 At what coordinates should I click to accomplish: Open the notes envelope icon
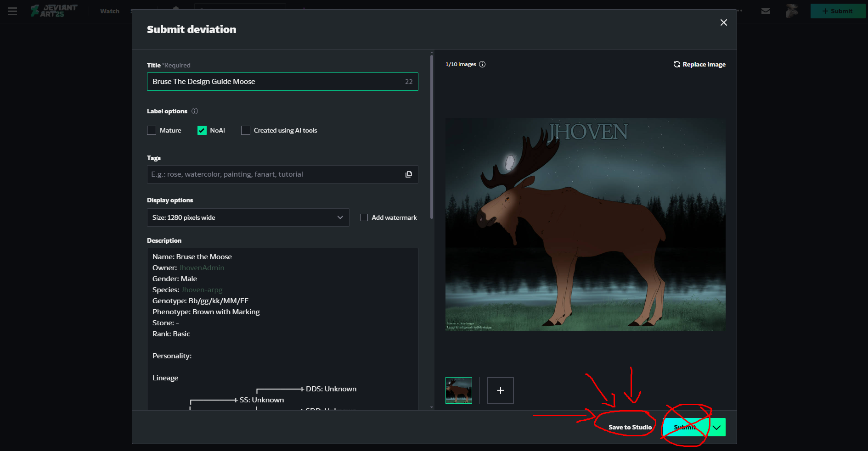766,11
